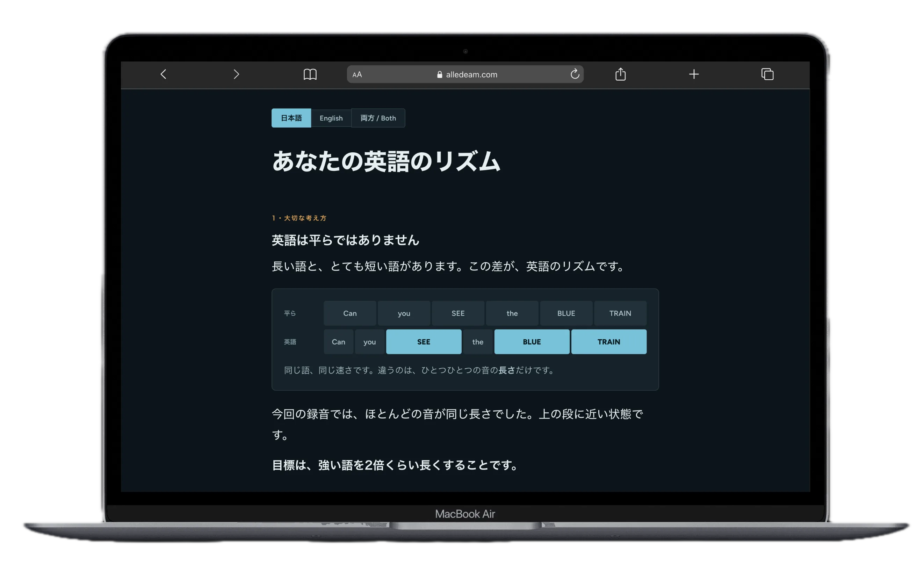Click the heading あなたの英語のリズム
924x573 pixels.
pos(386,161)
